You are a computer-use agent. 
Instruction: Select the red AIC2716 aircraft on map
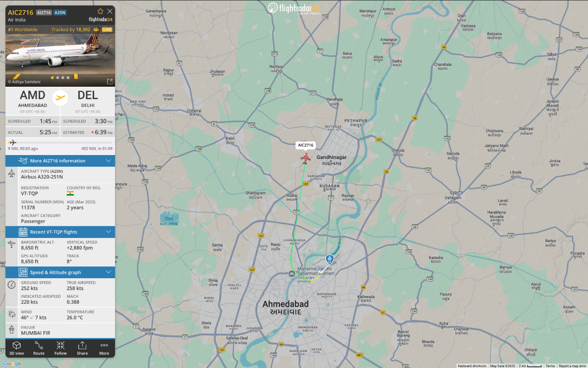coord(306,158)
